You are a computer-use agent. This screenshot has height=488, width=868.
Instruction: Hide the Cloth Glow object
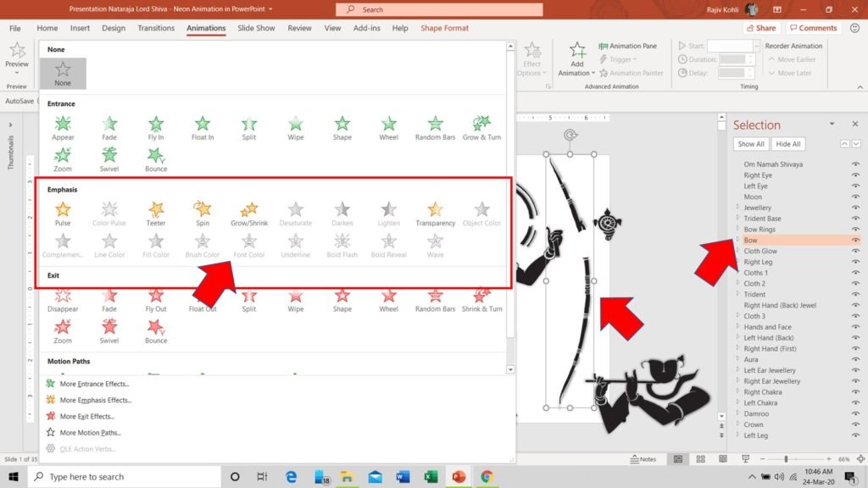pos(855,251)
